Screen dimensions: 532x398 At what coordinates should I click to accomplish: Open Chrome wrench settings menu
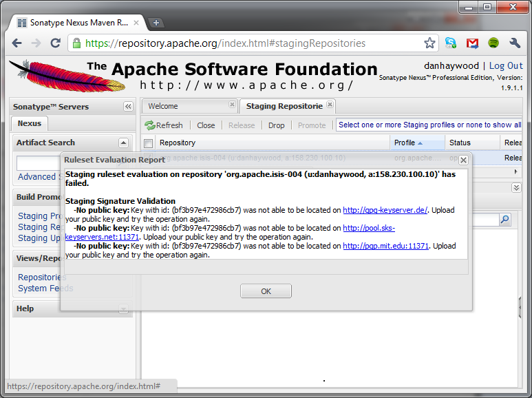[x=515, y=43]
